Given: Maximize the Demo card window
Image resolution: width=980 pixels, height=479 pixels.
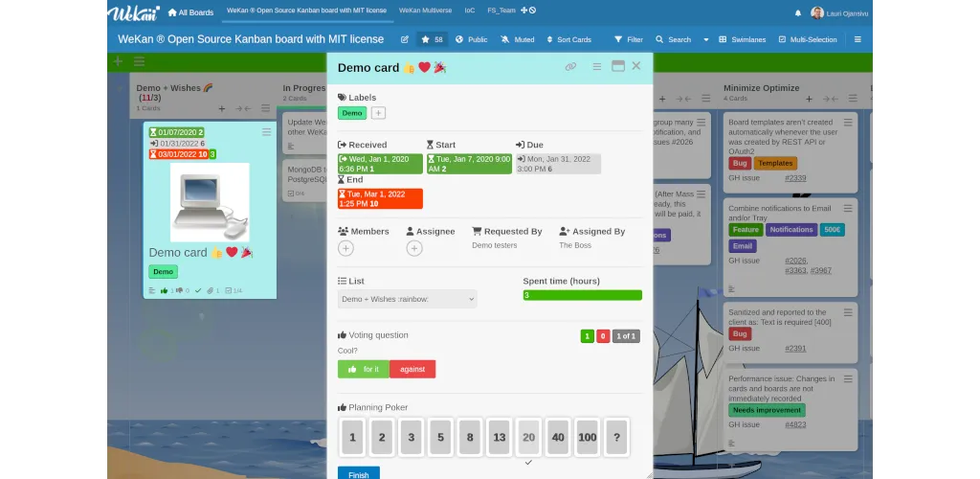Looking at the screenshot, I should coord(618,66).
